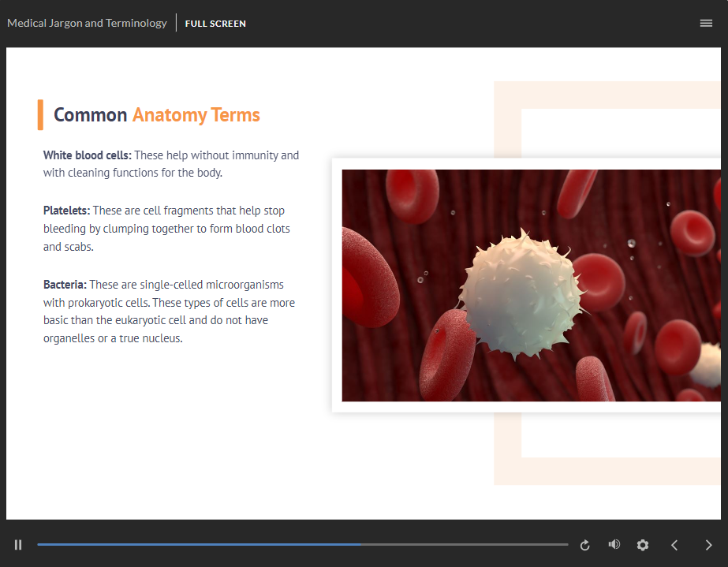728x567 pixels.
Task: Pause the course playback
Action: coord(18,545)
